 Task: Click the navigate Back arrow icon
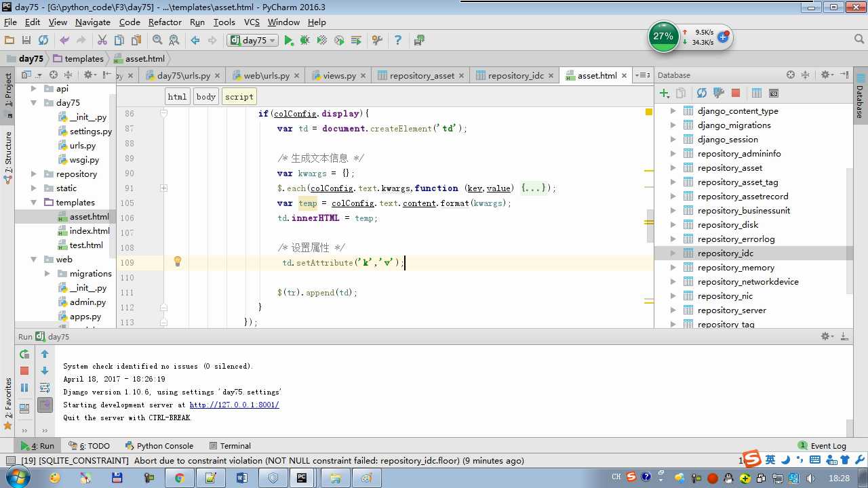195,41
